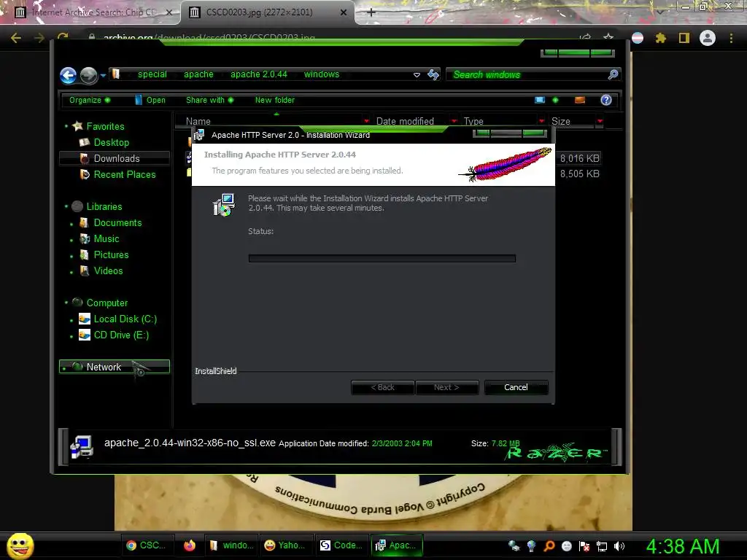Click the folder icon in the address bar
747x560 pixels.
tap(116, 74)
